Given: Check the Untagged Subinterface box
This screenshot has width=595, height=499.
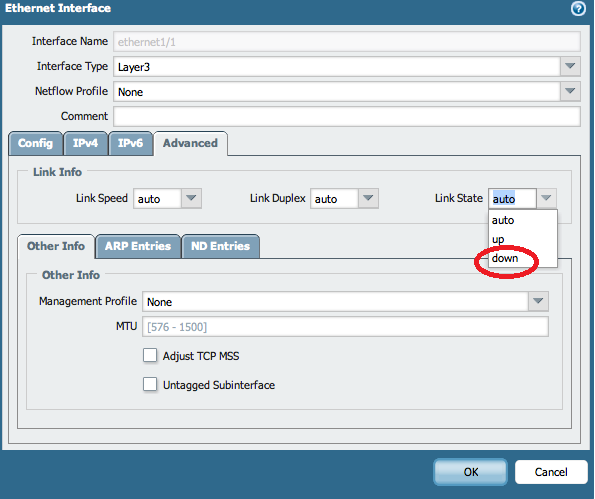Looking at the screenshot, I should 150,384.
